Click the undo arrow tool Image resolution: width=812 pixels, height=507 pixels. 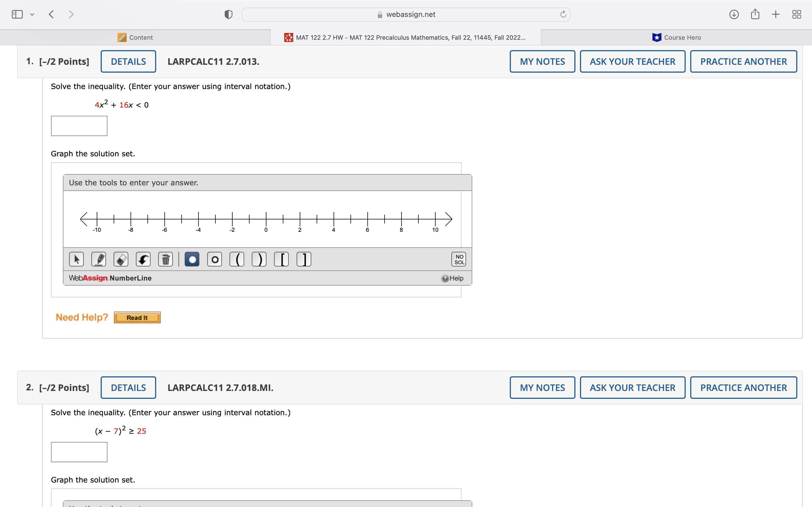click(x=143, y=259)
